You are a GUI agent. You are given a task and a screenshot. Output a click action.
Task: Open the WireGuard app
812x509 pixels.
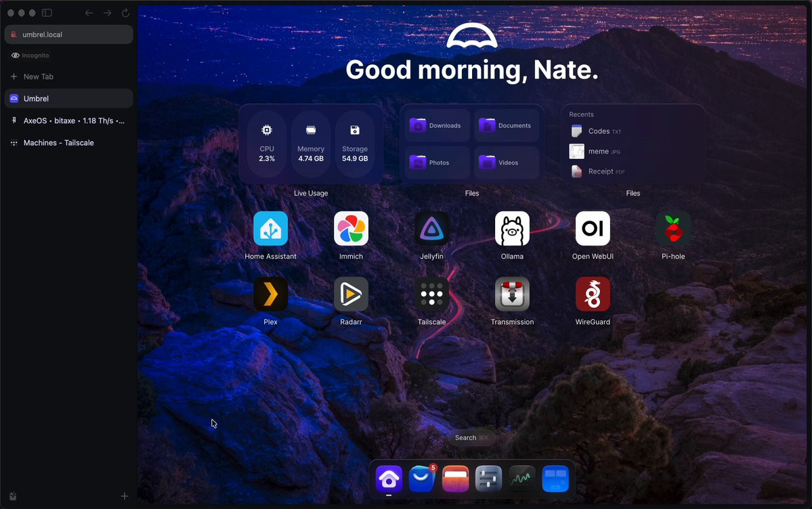click(593, 294)
